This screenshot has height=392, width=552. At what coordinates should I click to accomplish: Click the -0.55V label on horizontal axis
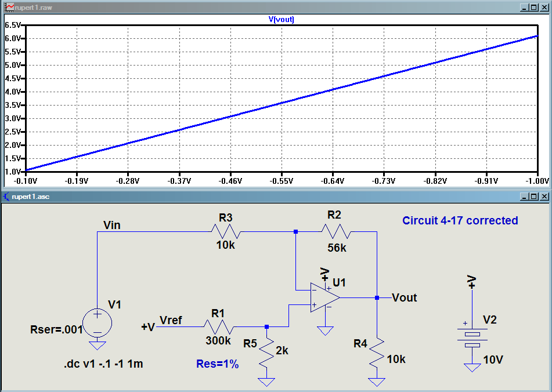282,181
